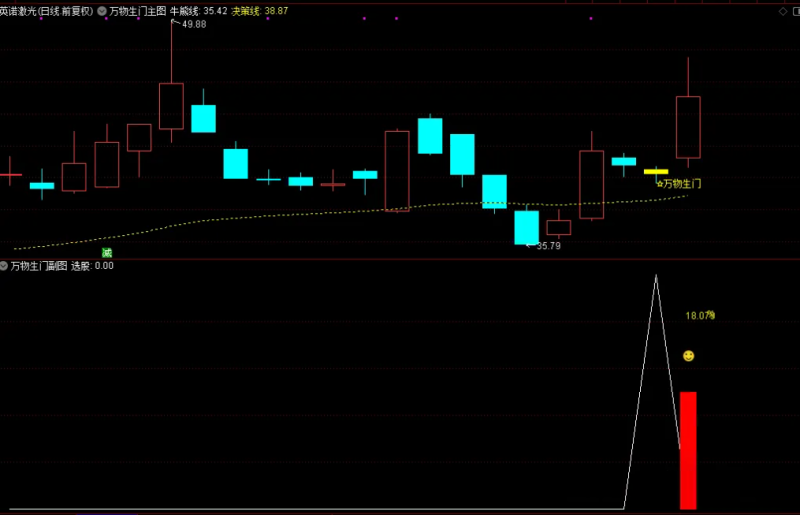Click the white spike line peak
800x515 pixels.
[656, 276]
